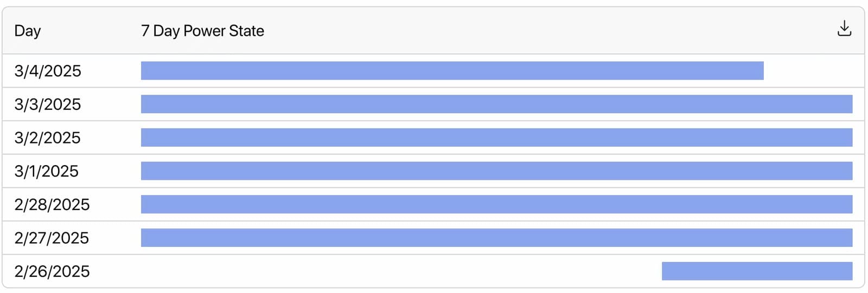Click the blue power bar for 3/4/2025

pos(452,71)
